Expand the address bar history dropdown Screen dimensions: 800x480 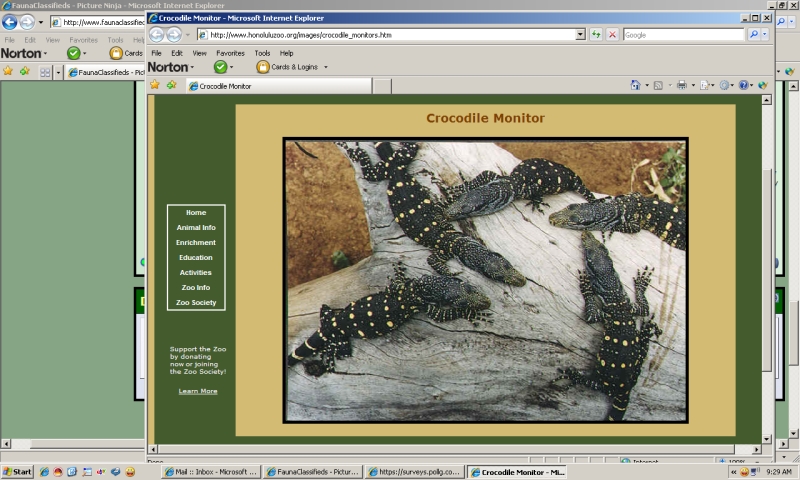coord(580,35)
